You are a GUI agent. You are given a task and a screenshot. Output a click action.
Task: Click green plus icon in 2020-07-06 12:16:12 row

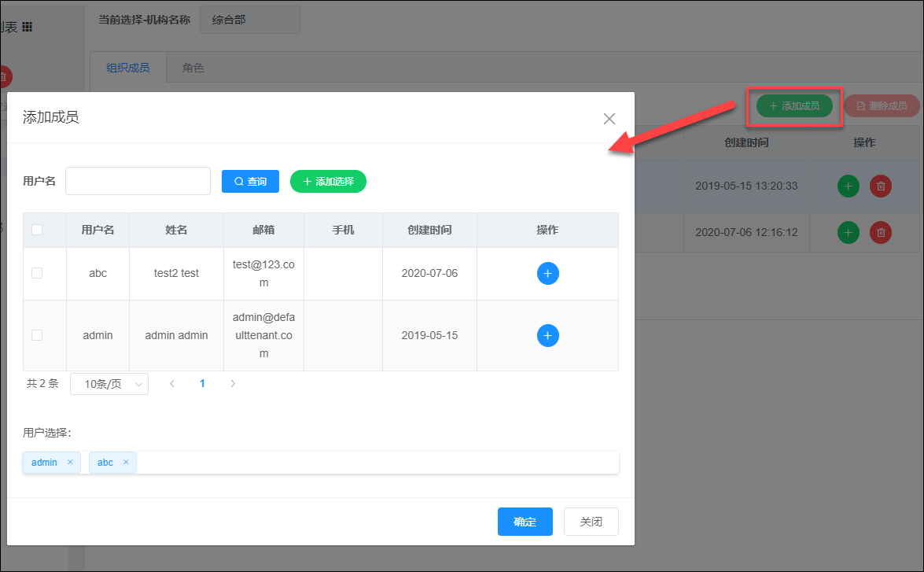click(848, 232)
